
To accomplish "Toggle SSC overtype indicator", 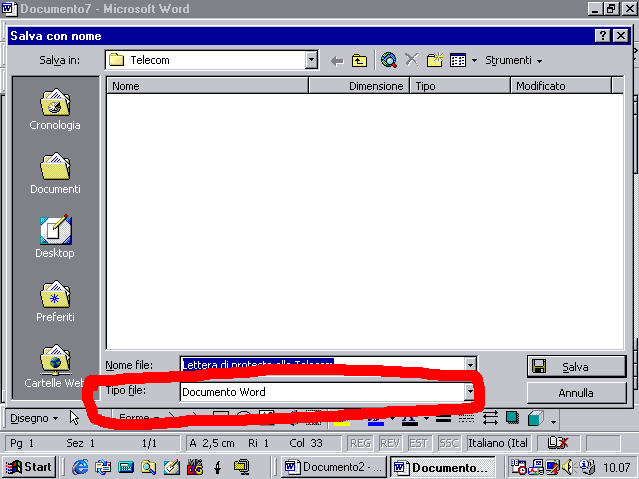I will click(x=449, y=443).
